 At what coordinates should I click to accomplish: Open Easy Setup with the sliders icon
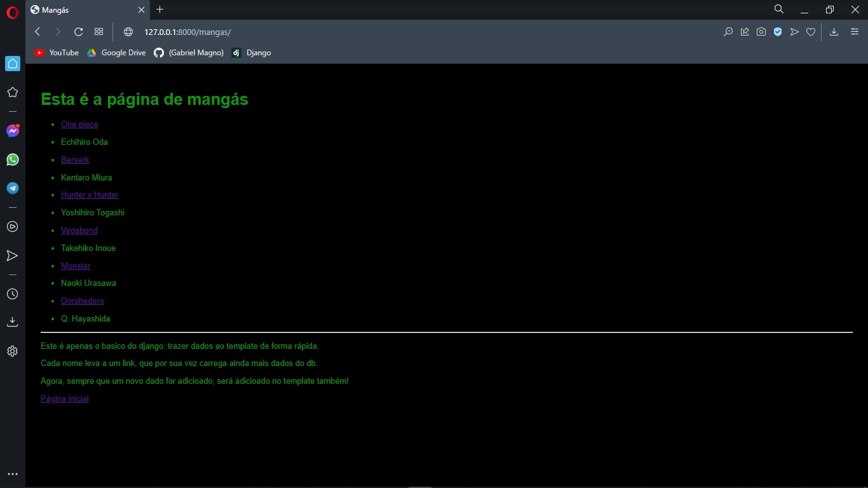[855, 31]
